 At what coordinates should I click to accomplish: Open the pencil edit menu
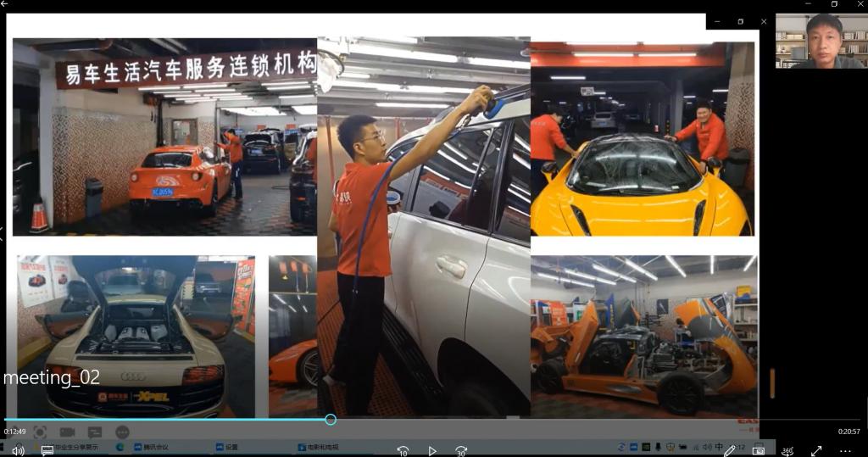tap(729, 451)
